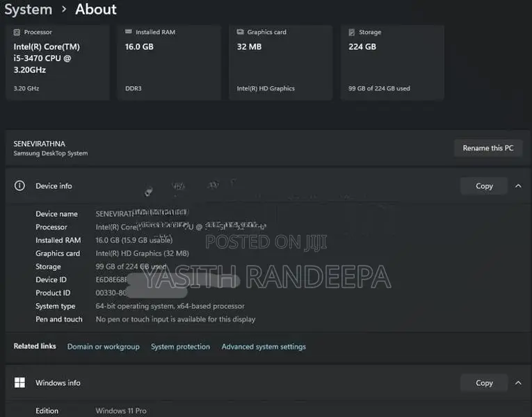The image size is (532, 417).
Task: Click the DDR3 label in RAM card
Action: pyautogui.click(x=134, y=88)
